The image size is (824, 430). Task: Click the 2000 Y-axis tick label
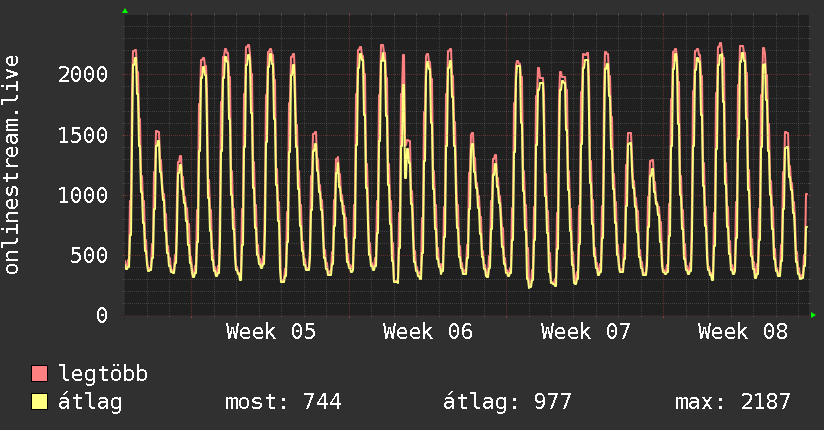83,74
